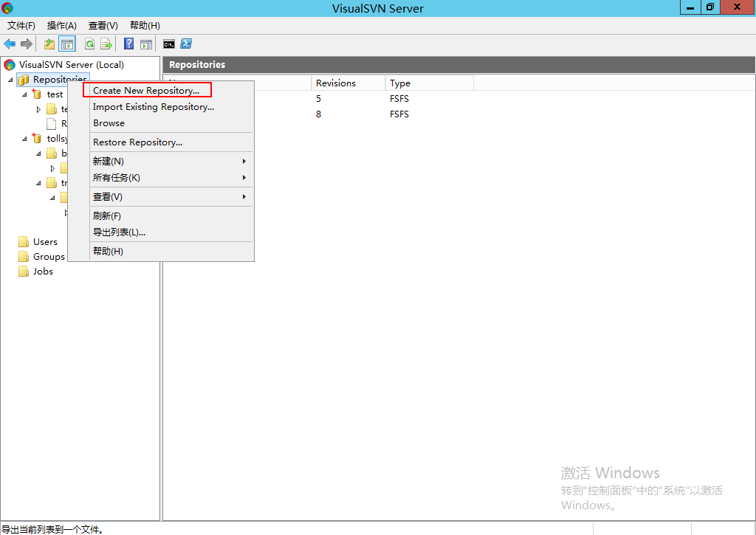Click the VisualSVN title bar logo
This screenshot has height=535, width=756.
click(7, 7)
